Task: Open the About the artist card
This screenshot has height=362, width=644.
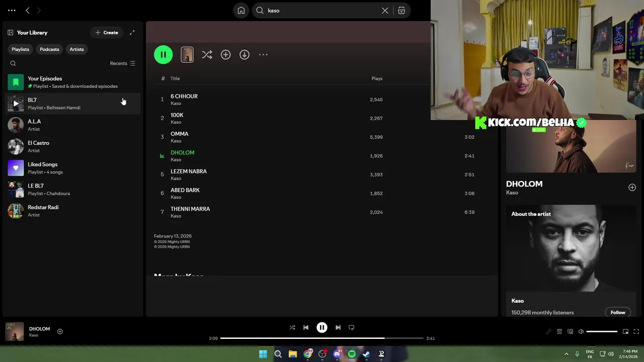Action: click(571, 260)
